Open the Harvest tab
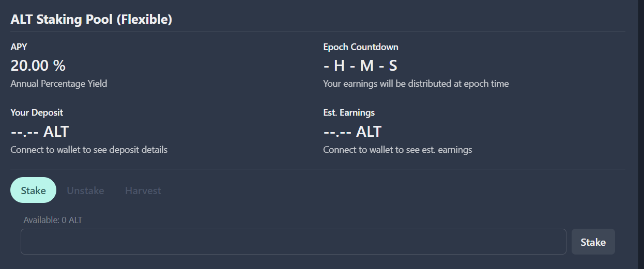The width and height of the screenshot is (644, 269). [143, 191]
